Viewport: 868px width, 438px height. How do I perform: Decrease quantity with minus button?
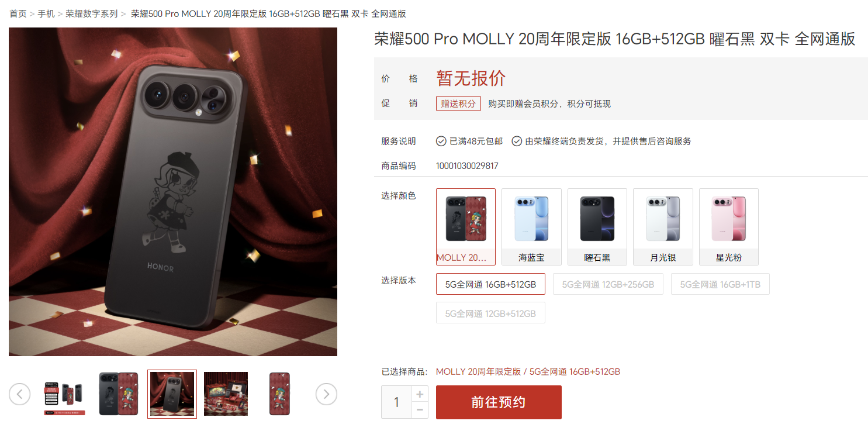point(420,411)
